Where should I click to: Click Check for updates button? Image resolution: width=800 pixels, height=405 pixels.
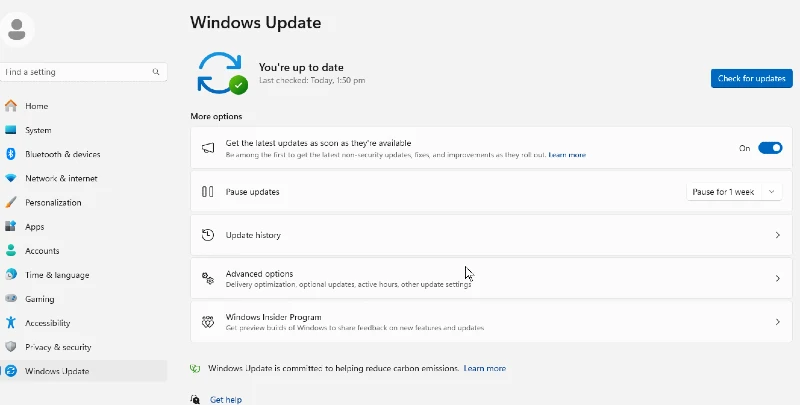click(752, 78)
